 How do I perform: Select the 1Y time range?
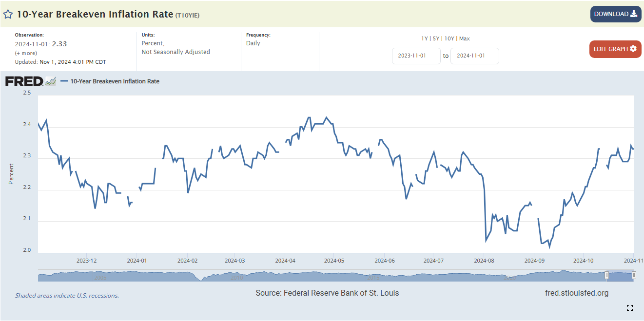tap(425, 38)
